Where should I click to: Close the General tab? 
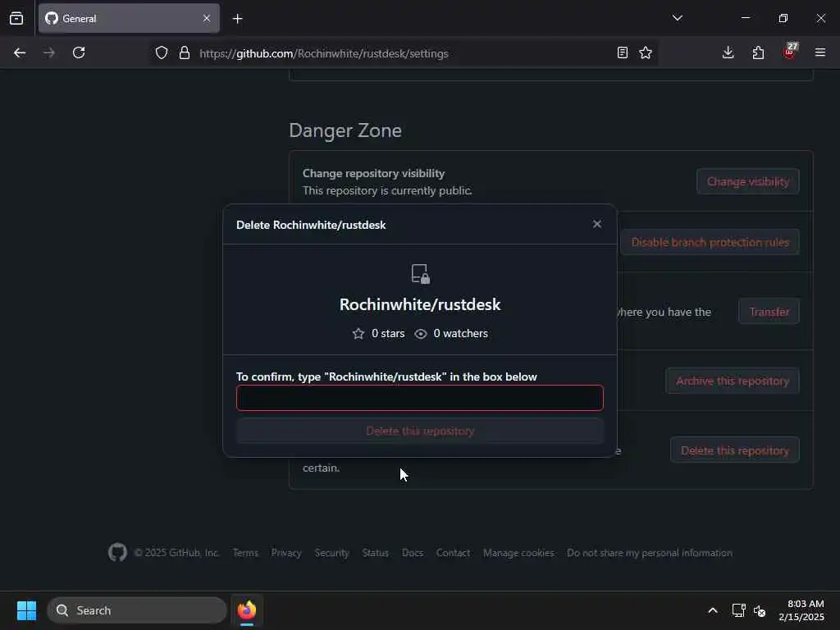click(x=207, y=19)
